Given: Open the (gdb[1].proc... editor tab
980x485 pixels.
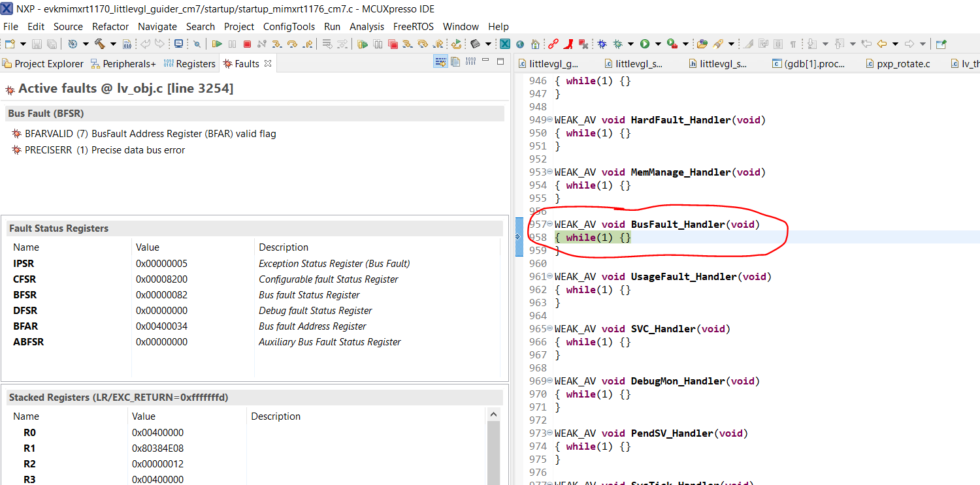Looking at the screenshot, I should 808,63.
